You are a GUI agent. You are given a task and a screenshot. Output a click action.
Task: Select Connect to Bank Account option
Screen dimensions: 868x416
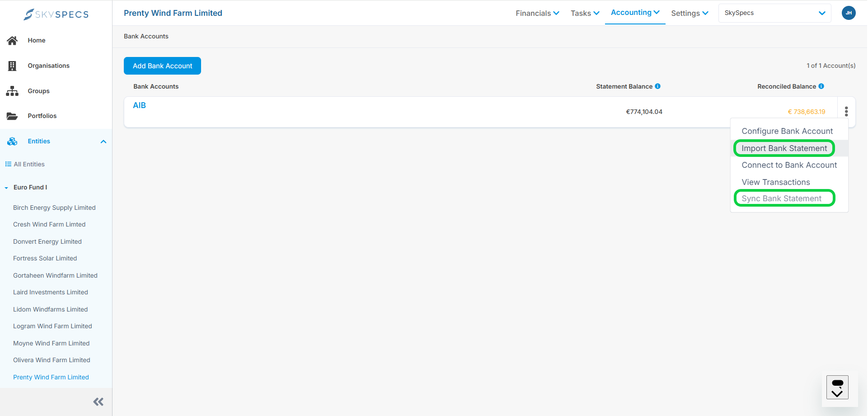click(x=789, y=165)
